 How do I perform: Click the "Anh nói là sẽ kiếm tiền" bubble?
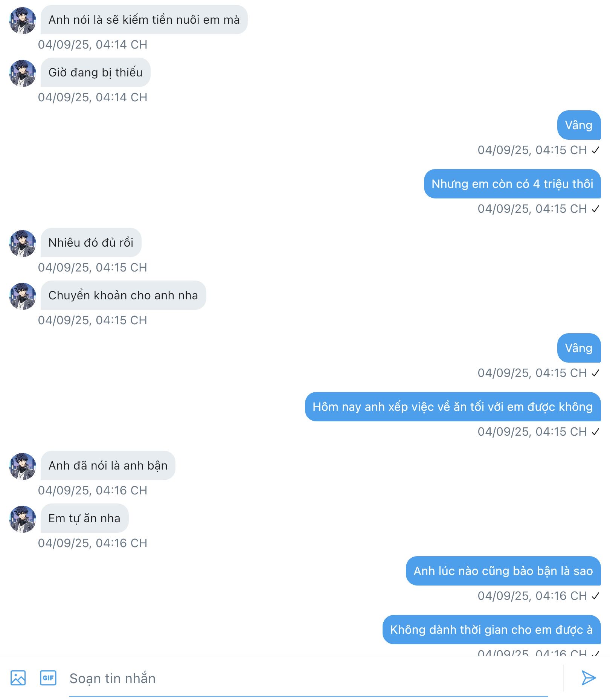(144, 20)
